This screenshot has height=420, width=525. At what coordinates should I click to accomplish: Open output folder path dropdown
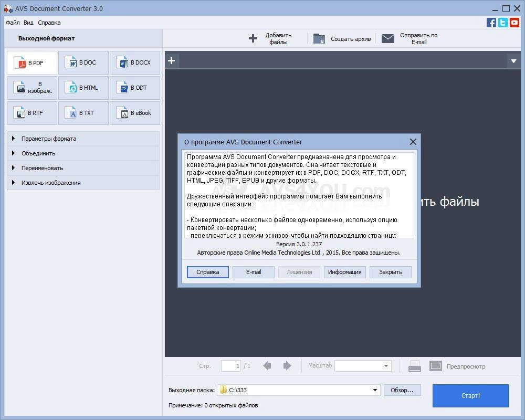(x=375, y=390)
